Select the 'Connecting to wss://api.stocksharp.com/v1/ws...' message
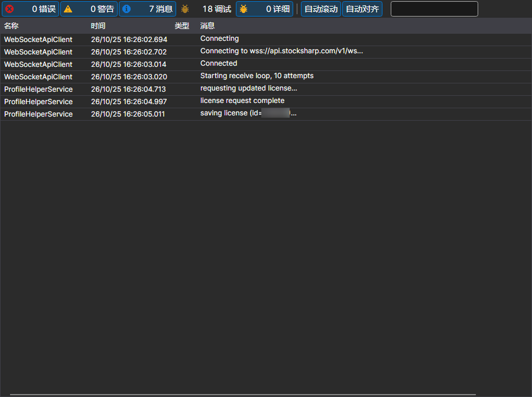The width and height of the screenshot is (532, 397). [281, 51]
